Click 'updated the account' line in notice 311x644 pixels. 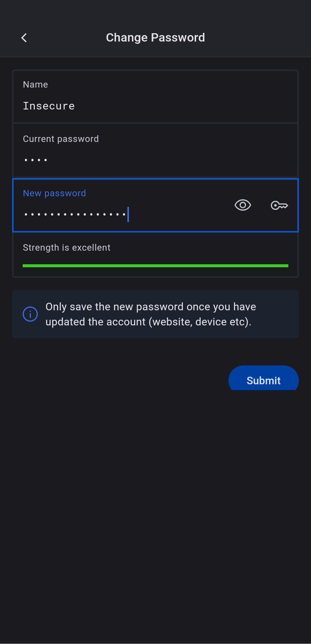[x=96, y=322]
